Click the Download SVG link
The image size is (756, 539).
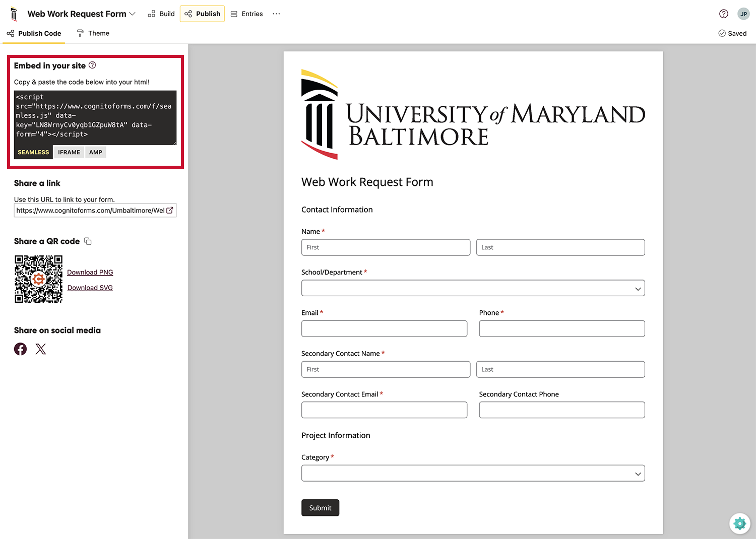(90, 288)
